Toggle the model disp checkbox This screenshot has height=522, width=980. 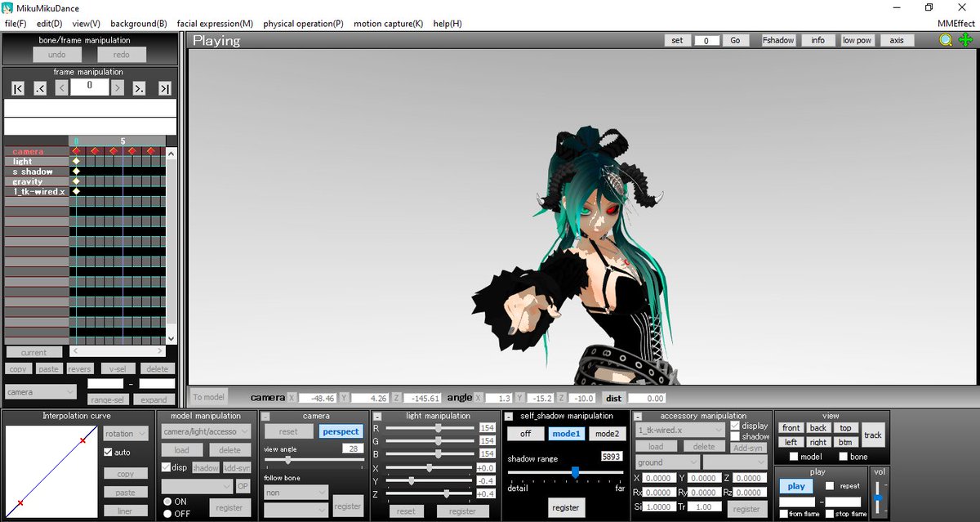[x=167, y=467]
